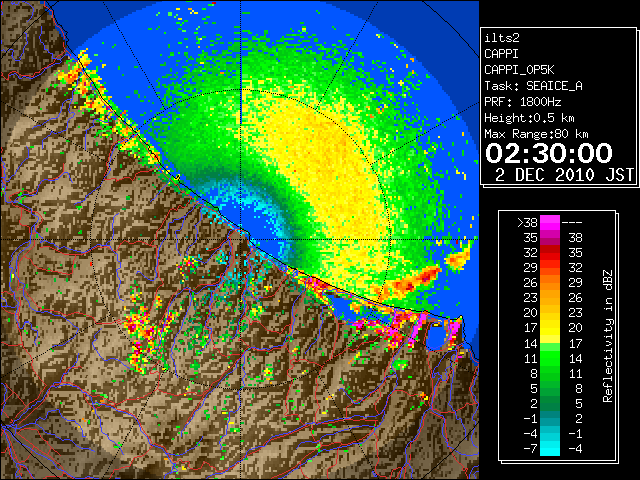Click the magenta >38 dBZ legend swatch
The height and width of the screenshot is (480, 640).
tap(550, 223)
